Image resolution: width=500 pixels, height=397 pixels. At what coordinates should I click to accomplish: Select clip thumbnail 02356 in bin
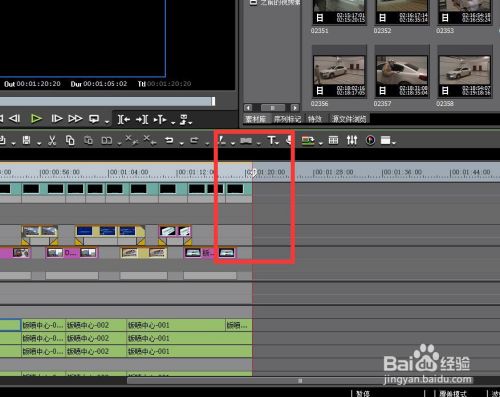(x=339, y=72)
